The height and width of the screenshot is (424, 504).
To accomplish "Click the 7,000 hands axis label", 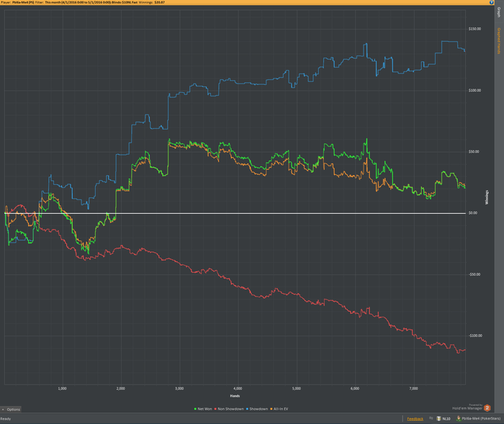I will (414, 389).
